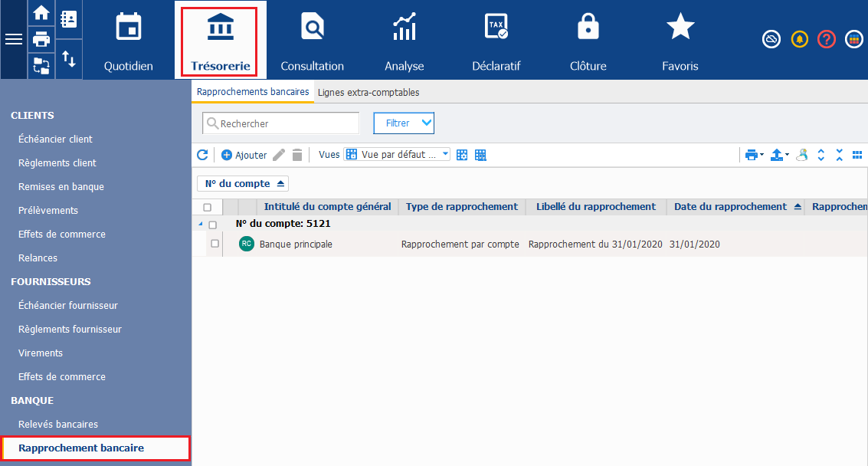Expand all groups with the arrows icon
This screenshot has height=466, width=868.
click(x=821, y=155)
